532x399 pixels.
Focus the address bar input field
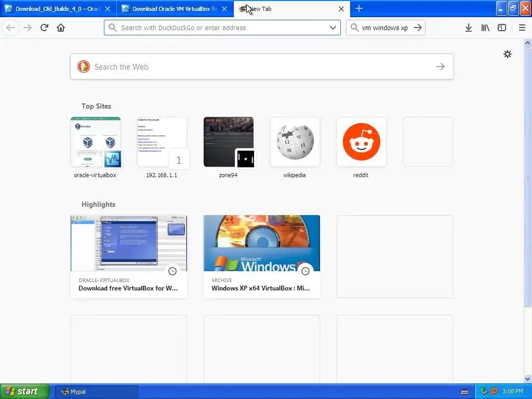click(222, 28)
